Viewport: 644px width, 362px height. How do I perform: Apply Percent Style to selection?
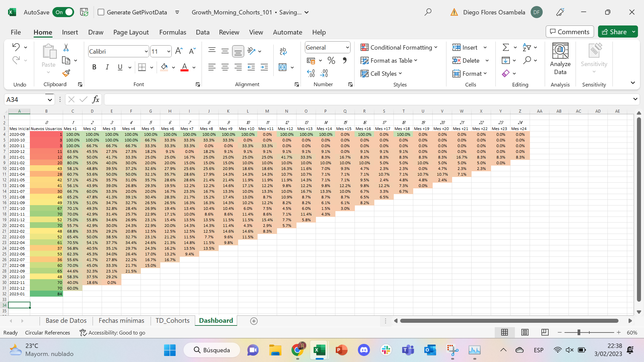click(x=331, y=60)
